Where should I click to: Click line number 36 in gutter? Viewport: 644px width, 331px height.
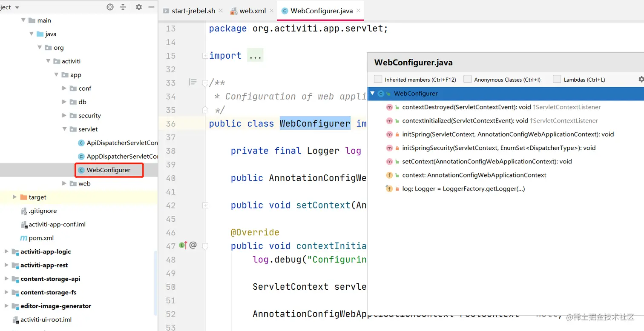point(171,124)
